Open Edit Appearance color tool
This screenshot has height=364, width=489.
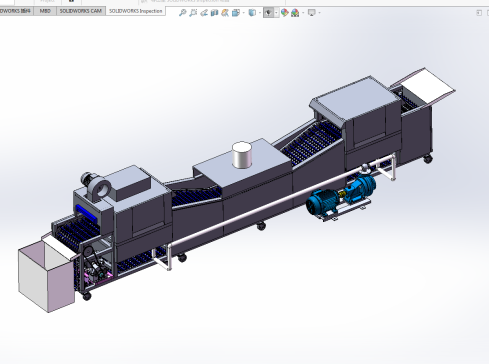coord(284,13)
